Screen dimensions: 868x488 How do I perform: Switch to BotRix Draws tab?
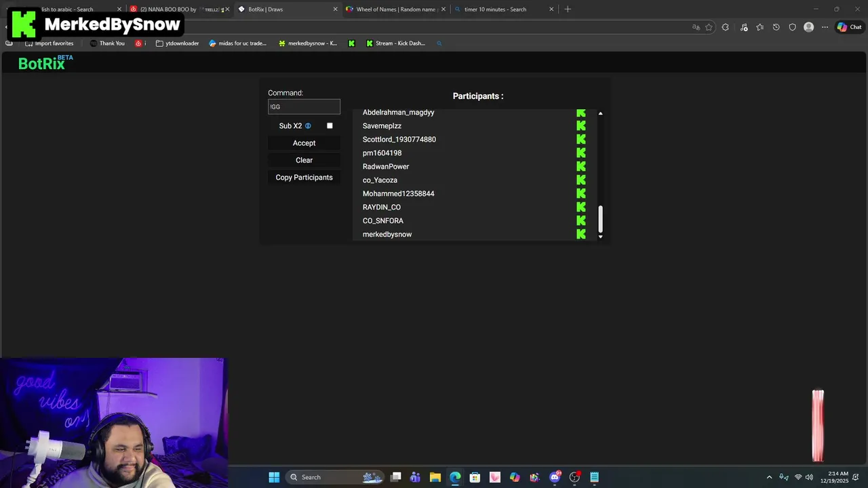(287, 9)
